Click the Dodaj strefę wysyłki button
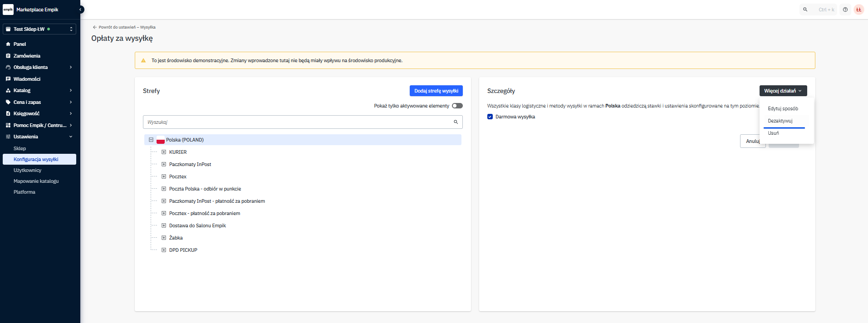 436,91
